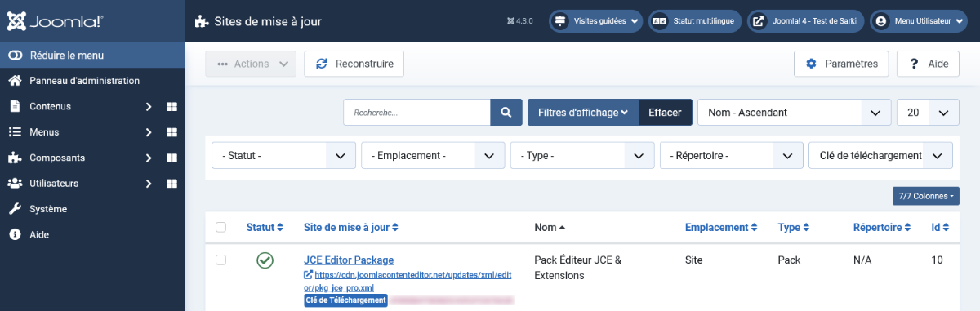Open the - Répertoire - filter

[x=731, y=155]
